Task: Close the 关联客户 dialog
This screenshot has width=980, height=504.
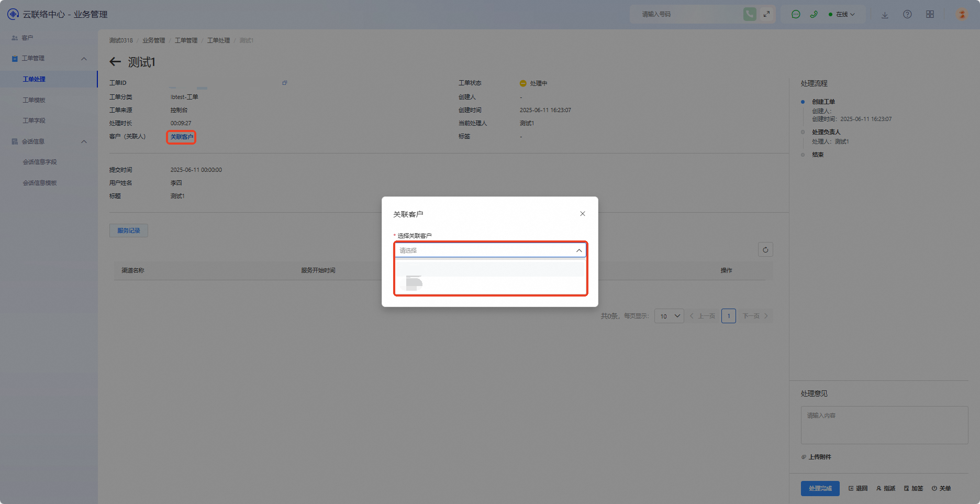Action: click(x=583, y=214)
